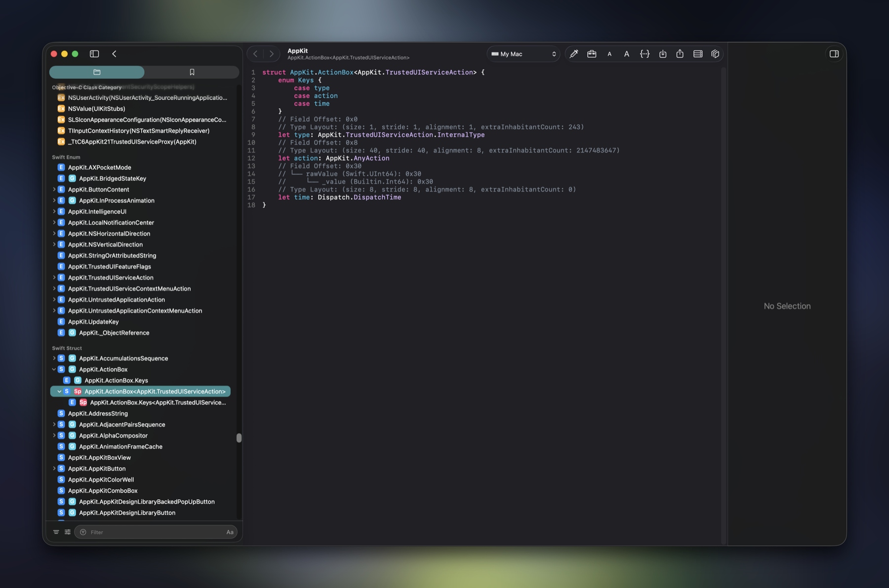889x588 pixels.
Task: Click the share export icon
Action: pyautogui.click(x=680, y=54)
